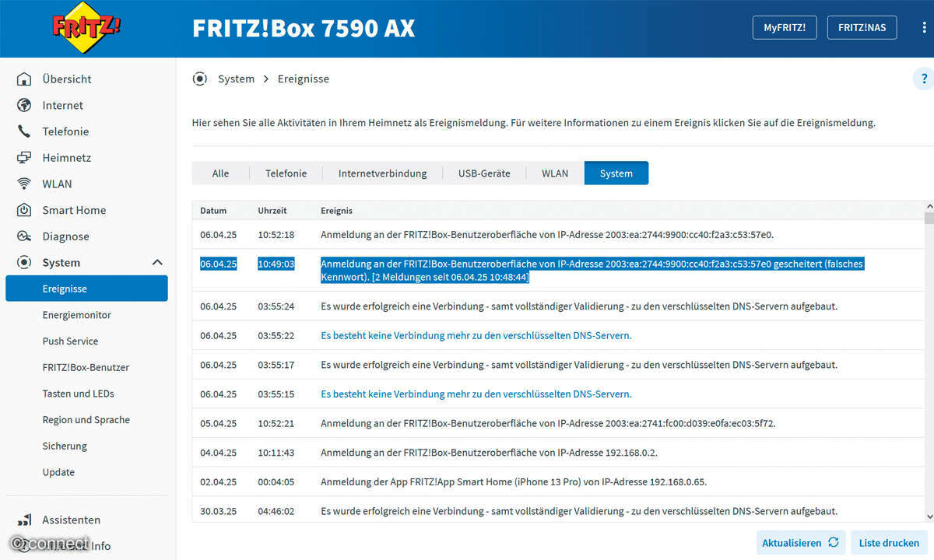Switch to the WLAN events tab
The image size is (934, 560).
pos(555,173)
